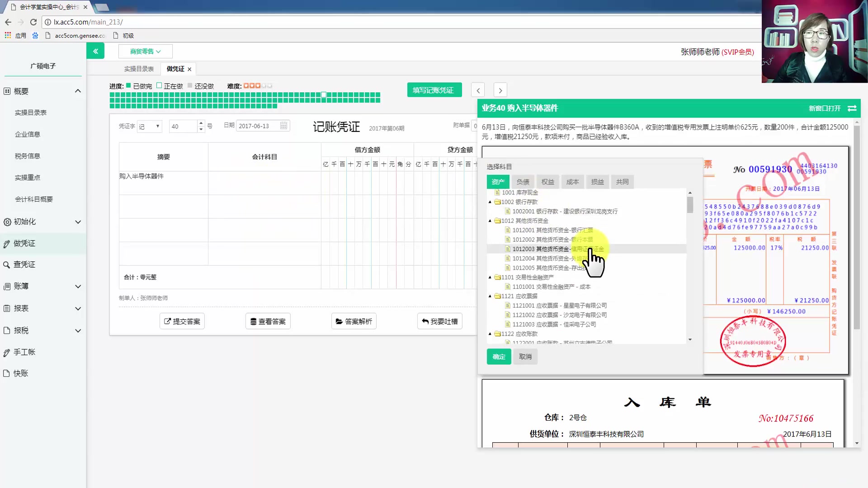Screen dimensions: 868x488
Task: Collapse sidebar with double-arrow icon
Action: click(x=95, y=51)
